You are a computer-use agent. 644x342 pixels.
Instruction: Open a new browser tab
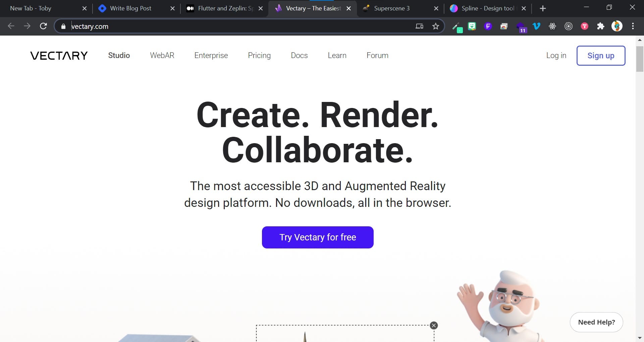tap(543, 8)
